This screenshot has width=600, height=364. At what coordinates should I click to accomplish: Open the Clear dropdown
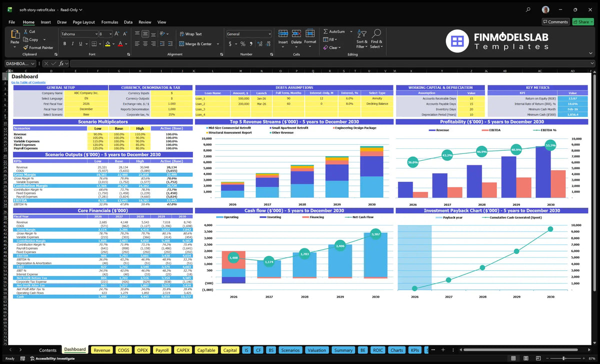point(332,47)
